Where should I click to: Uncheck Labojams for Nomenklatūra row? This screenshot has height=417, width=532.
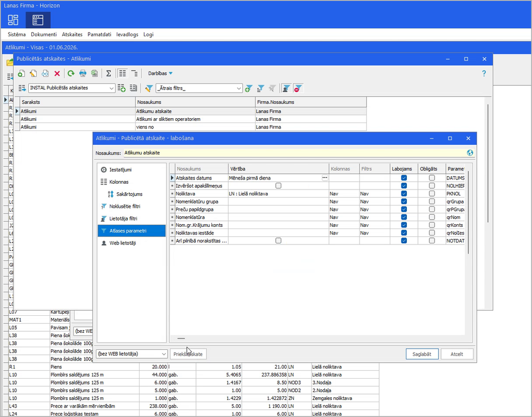(x=404, y=217)
